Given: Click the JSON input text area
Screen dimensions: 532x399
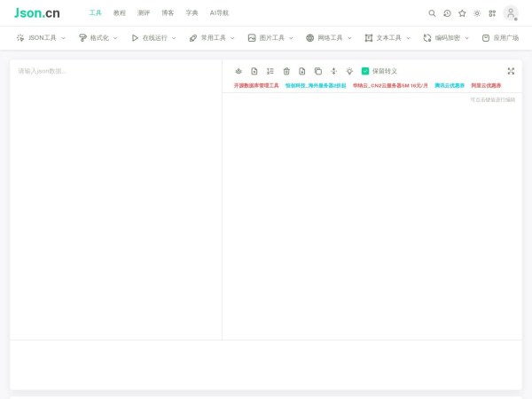Looking at the screenshot, I should click(x=115, y=195).
